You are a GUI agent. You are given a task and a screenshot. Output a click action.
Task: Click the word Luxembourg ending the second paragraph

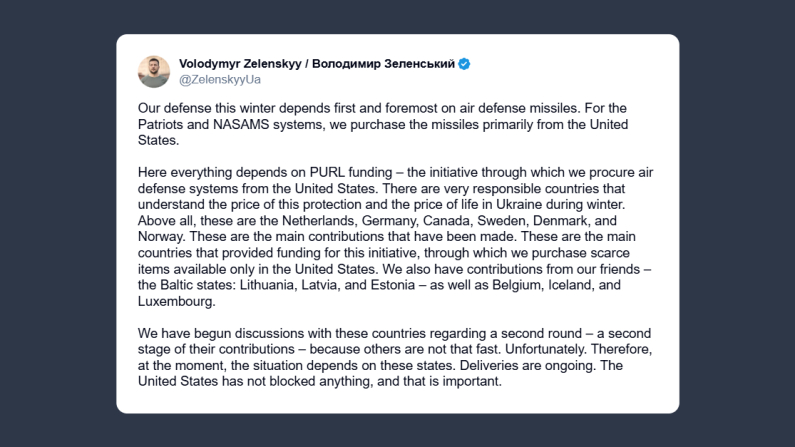(176, 300)
